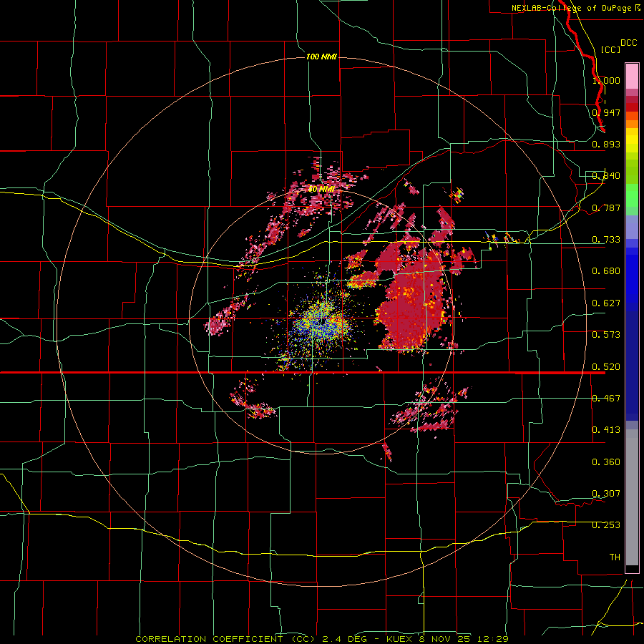
Task: Click the 0.840 scale value
Action: coord(606,176)
